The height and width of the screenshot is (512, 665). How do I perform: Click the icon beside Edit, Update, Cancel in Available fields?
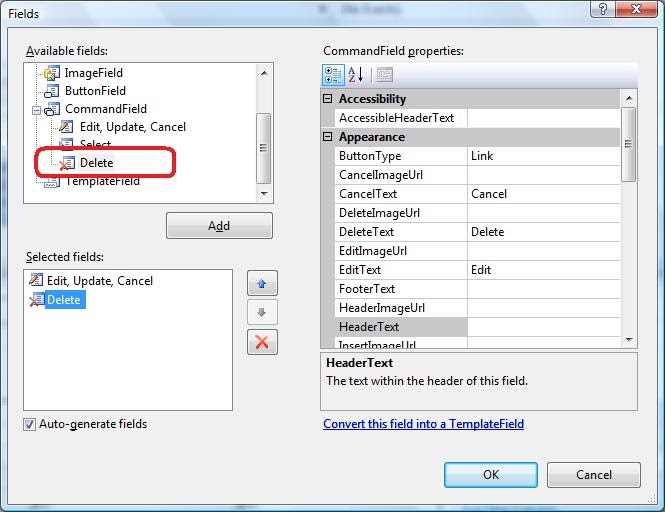(67, 127)
